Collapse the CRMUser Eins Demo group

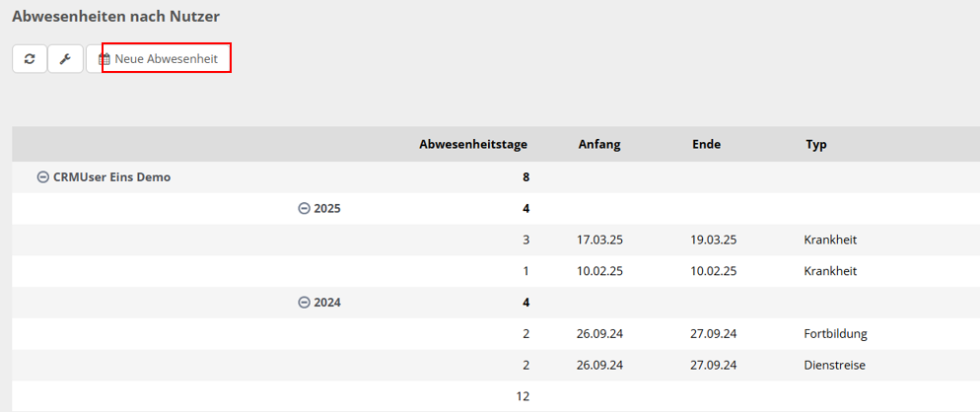(42, 177)
